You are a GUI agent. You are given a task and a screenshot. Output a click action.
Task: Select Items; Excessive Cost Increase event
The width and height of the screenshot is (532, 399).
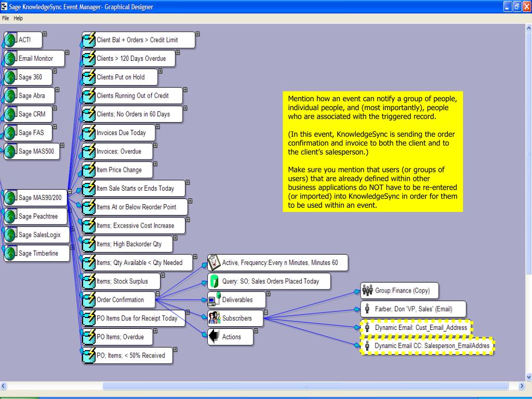(134, 226)
